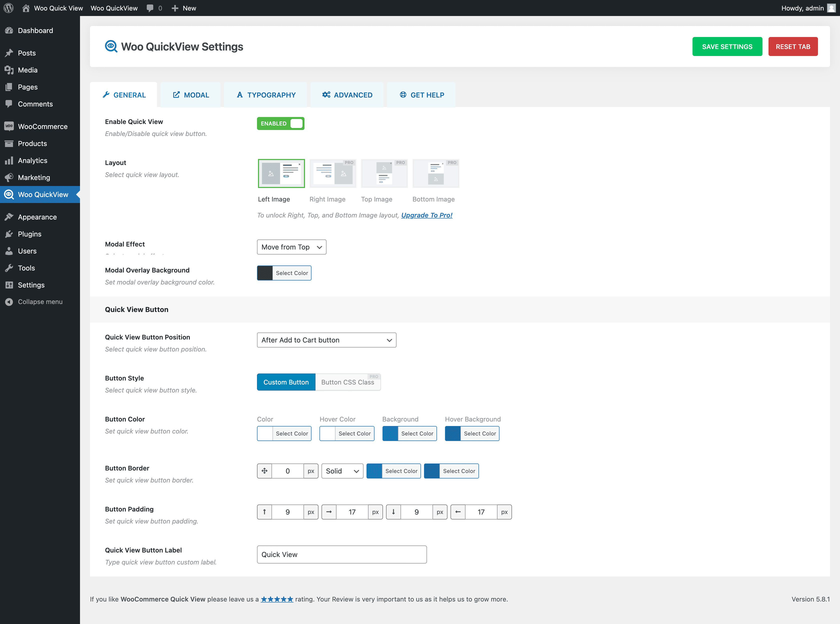Click the Posts pin icon
The width and height of the screenshot is (840, 624).
pyautogui.click(x=9, y=53)
